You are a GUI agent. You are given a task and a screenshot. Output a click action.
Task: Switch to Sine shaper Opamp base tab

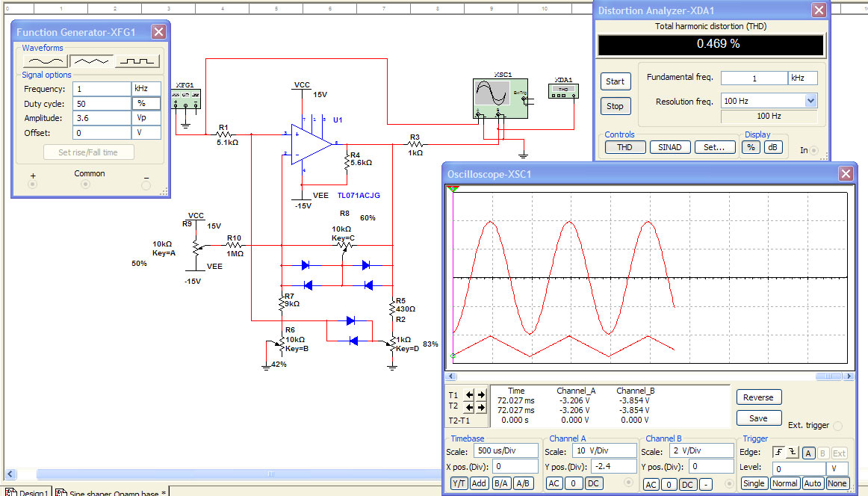114,493
